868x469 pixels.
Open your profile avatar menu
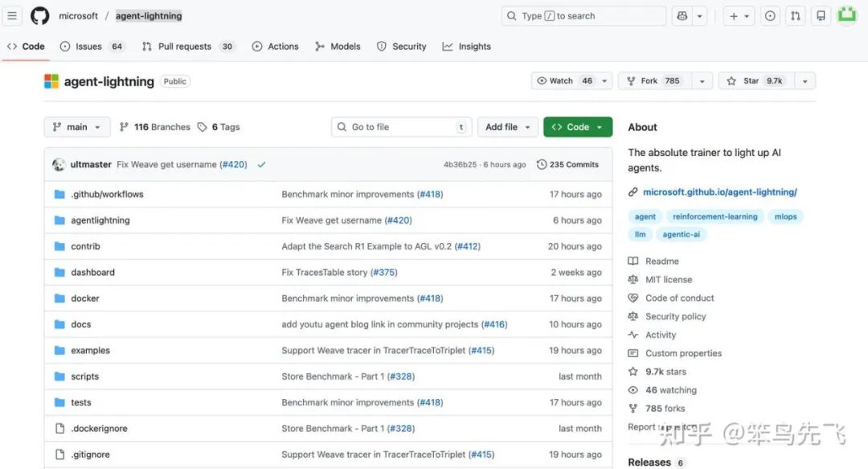[x=847, y=15]
